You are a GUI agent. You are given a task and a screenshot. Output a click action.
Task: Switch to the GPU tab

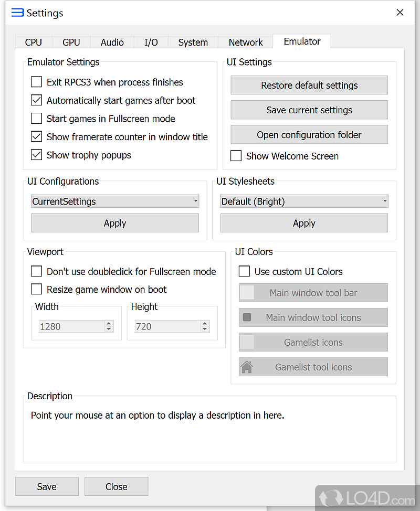[x=71, y=42]
